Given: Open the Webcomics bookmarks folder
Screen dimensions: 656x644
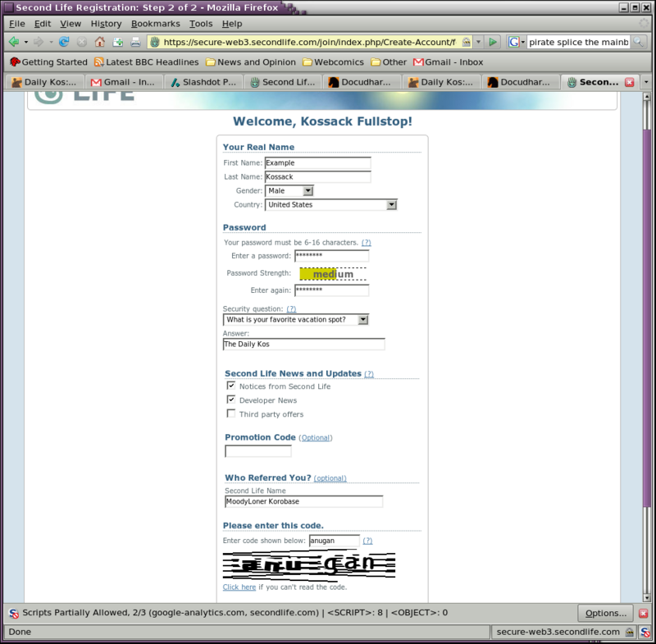Looking at the screenshot, I should [334, 62].
